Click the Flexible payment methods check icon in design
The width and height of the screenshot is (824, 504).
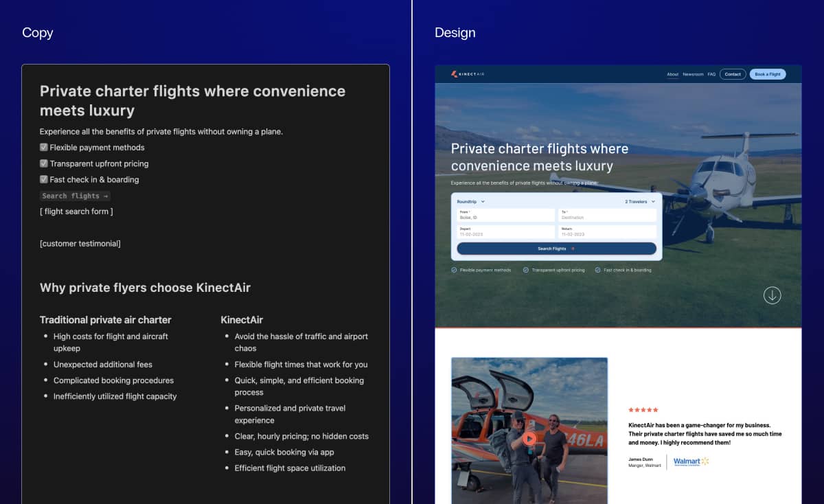click(x=454, y=271)
